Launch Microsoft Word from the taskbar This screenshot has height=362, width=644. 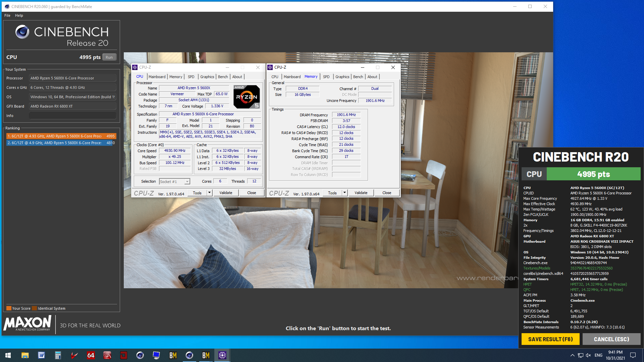[41, 355]
